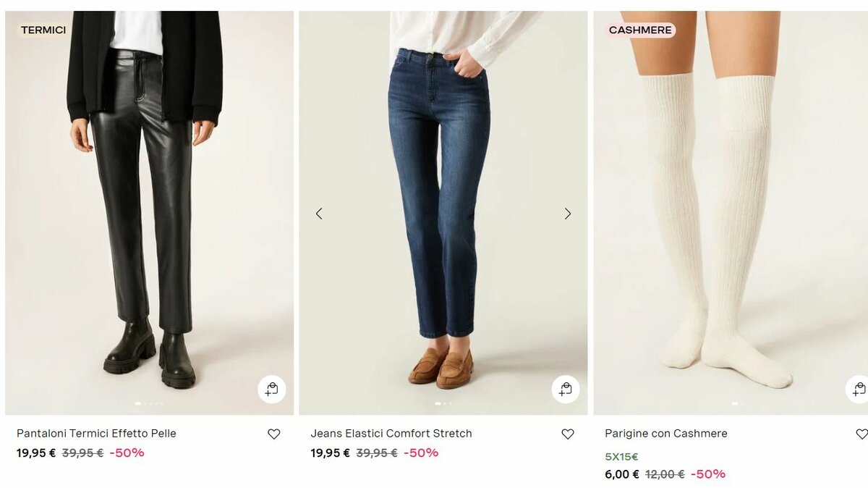Open the Parigine con Cashmere product link
This screenshot has height=488, width=868.
point(666,434)
